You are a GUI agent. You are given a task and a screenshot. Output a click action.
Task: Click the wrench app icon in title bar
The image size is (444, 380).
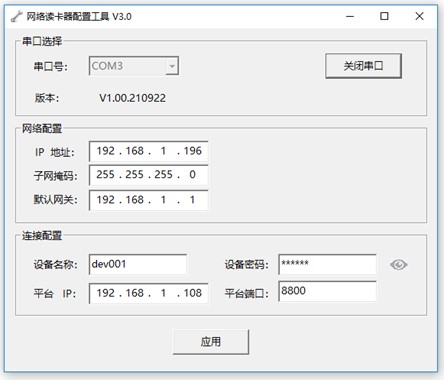[x=16, y=16]
